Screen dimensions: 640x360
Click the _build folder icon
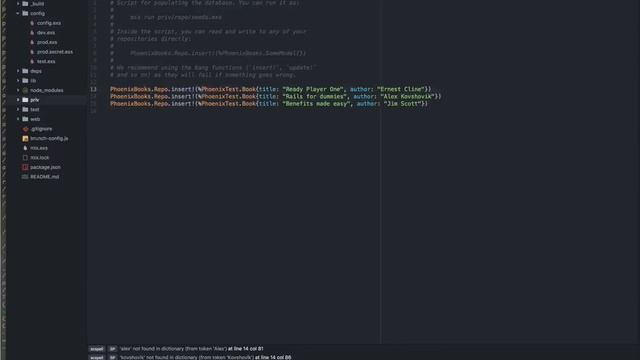(x=25, y=4)
